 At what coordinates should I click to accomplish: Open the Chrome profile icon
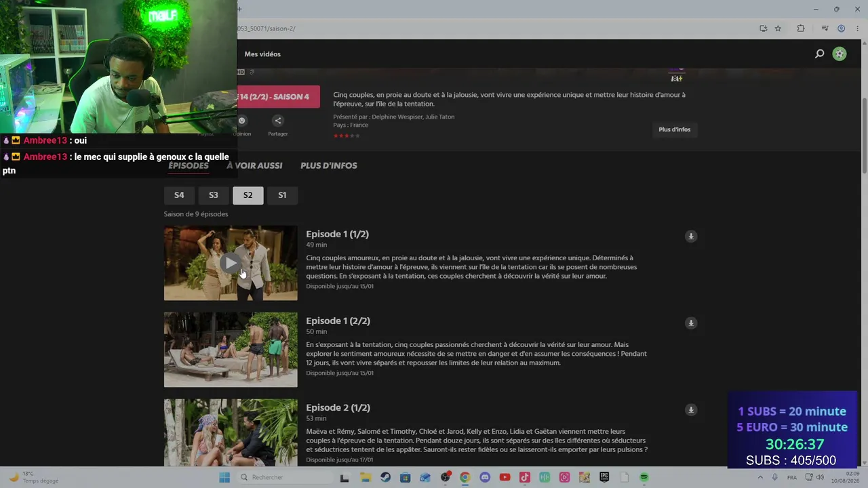click(x=841, y=28)
